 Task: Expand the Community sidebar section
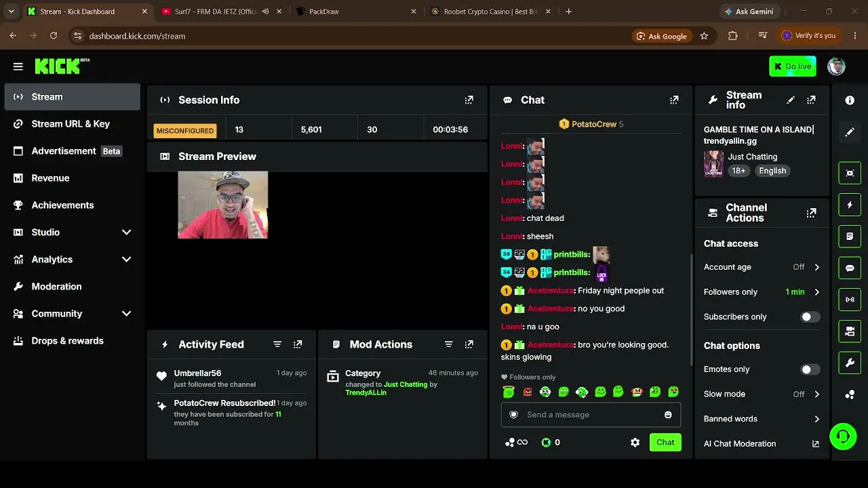tap(126, 314)
